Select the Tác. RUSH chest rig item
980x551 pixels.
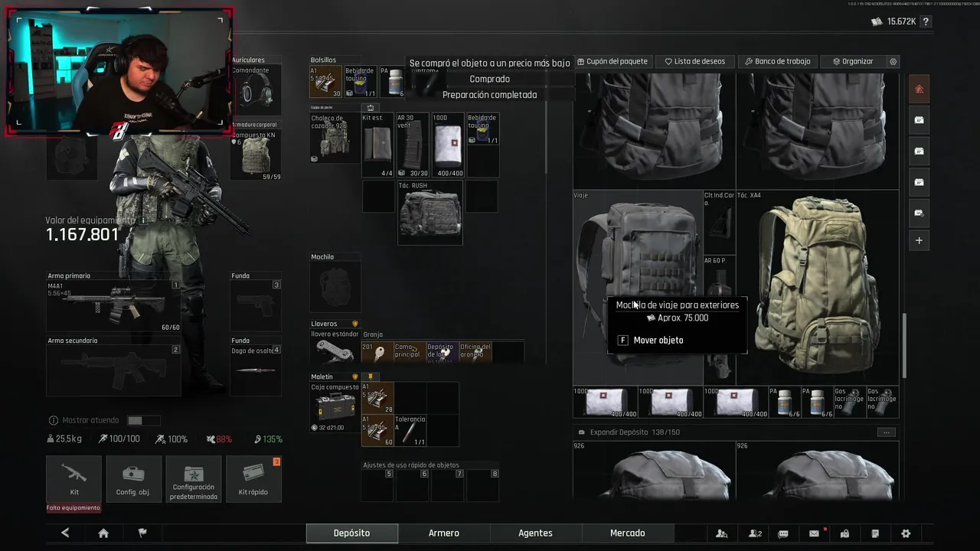[430, 213]
